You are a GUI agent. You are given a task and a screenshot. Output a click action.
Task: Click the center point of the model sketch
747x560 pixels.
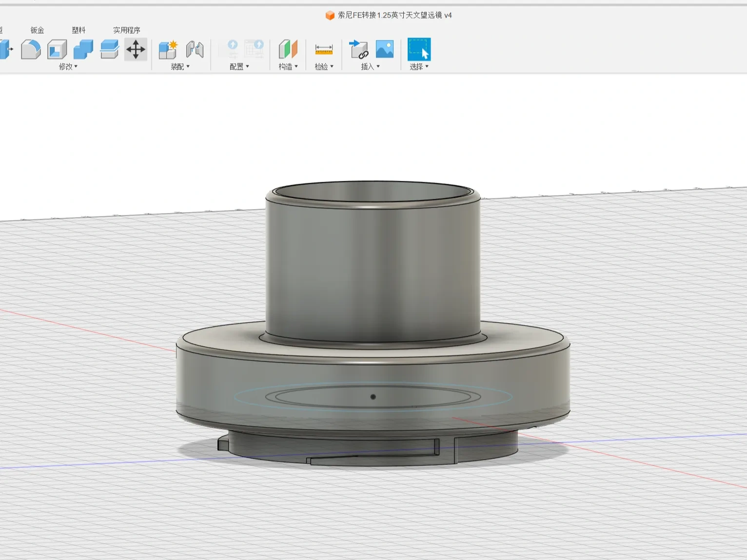[x=373, y=397]
